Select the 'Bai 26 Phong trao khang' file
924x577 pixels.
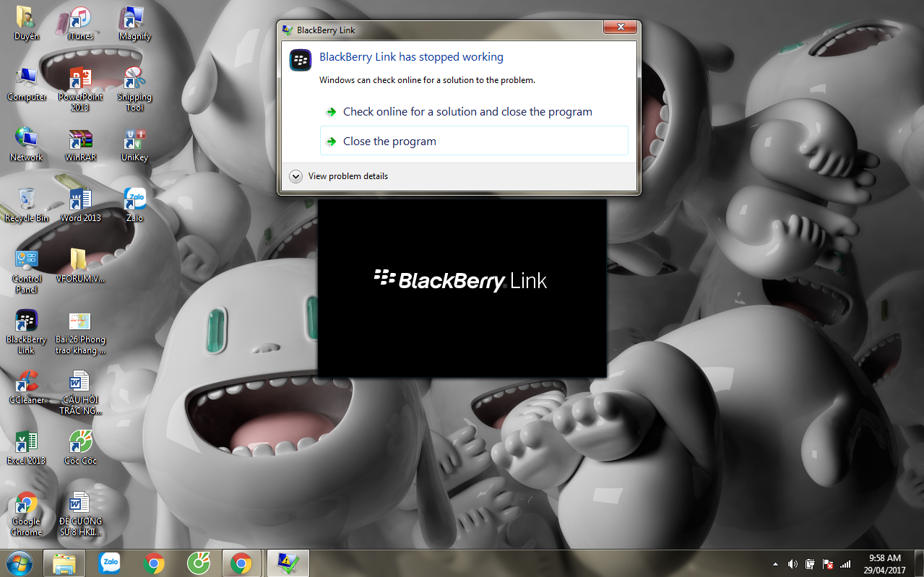tap(80, 332)
